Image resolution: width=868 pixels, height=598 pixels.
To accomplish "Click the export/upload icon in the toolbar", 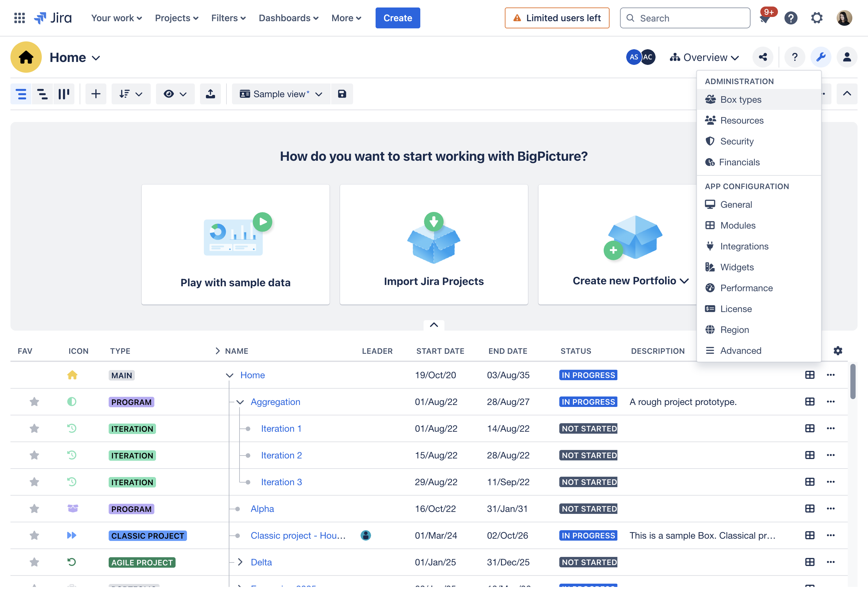I will (210, 94).
